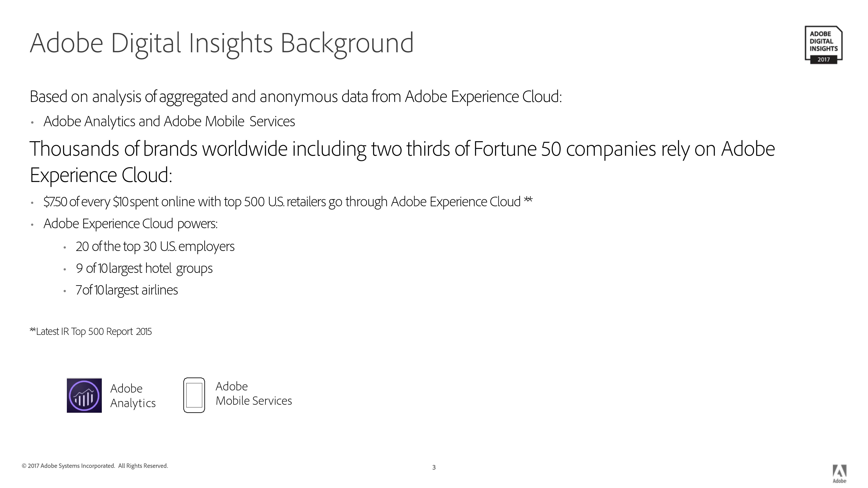Select the "9 of 10 largest hotel groups" bullet
Image resolution: width=868 pixels, height=488 pixels.
point(144,269)
